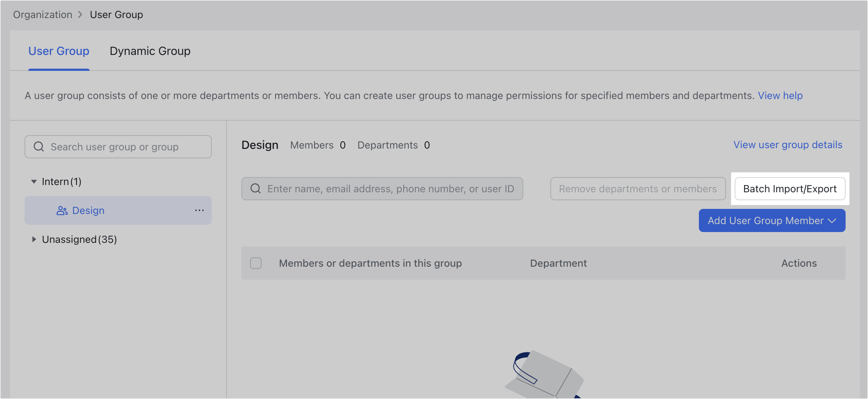Select the User Group tab
This screenshot has height=399, width=868.
point(59,51)
